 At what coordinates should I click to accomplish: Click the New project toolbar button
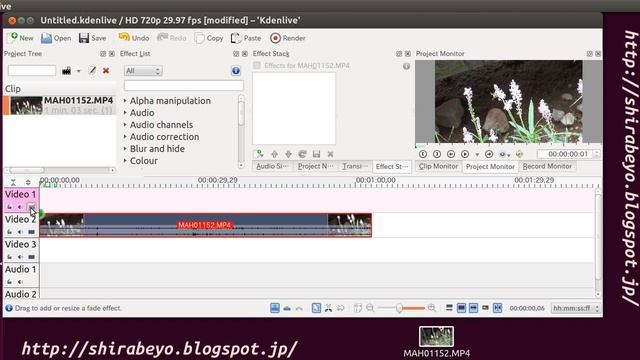coord(21,38)
